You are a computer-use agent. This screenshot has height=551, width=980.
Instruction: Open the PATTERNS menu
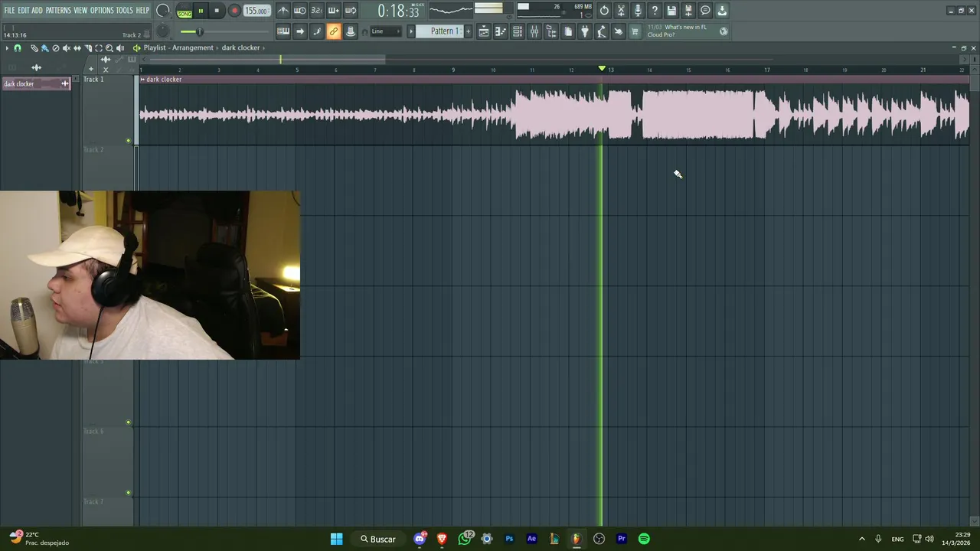(58, 10)
